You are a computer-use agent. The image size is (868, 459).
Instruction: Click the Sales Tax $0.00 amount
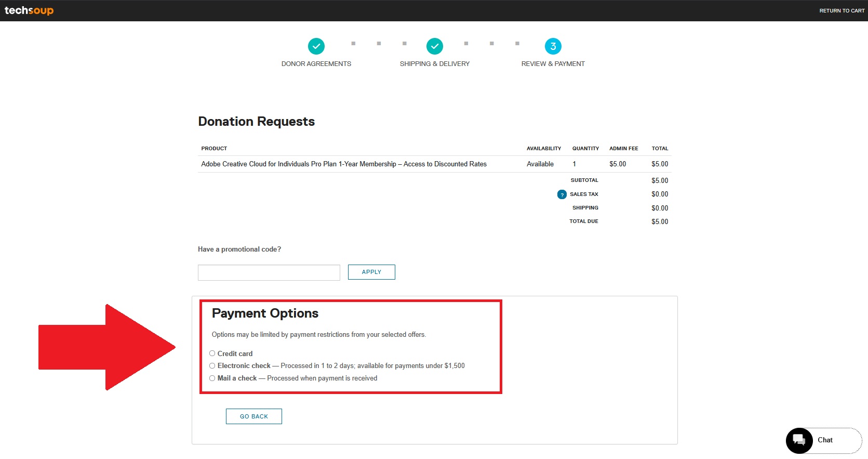point(660,194)
